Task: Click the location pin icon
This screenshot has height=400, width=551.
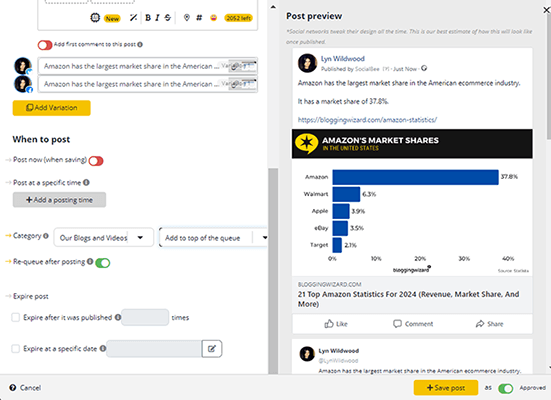Action: [187, 18]
